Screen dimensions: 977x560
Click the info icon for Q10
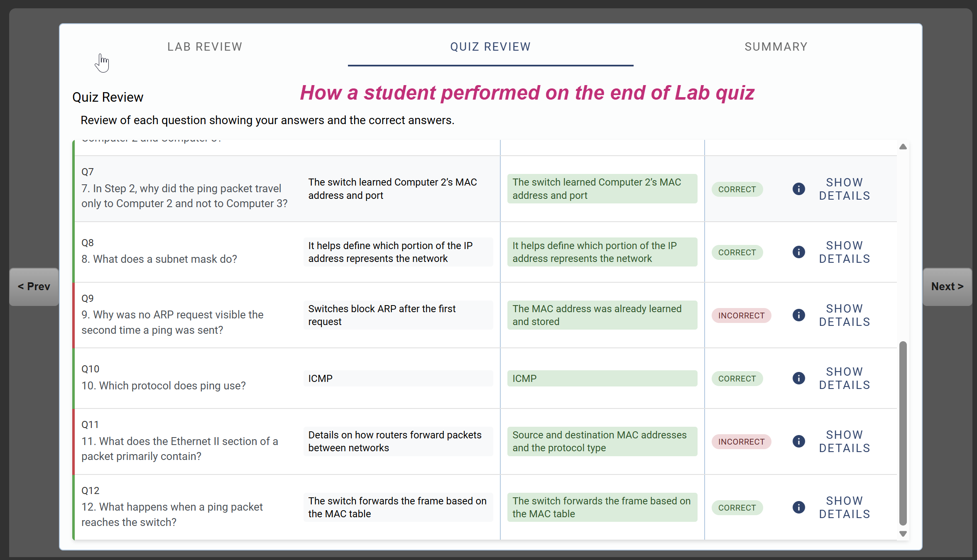(x=798, y=379)
